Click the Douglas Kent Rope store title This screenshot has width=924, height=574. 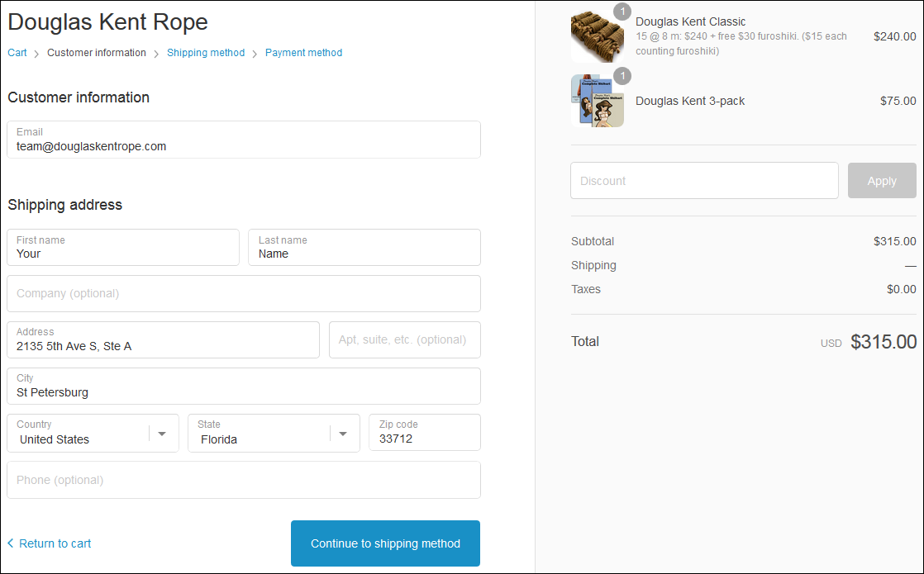pos(107,21)
